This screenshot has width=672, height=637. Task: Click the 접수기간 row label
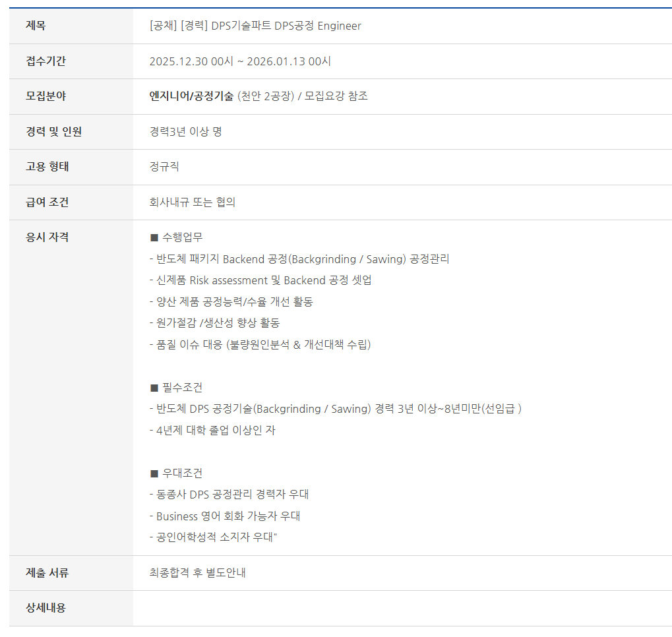46,61
